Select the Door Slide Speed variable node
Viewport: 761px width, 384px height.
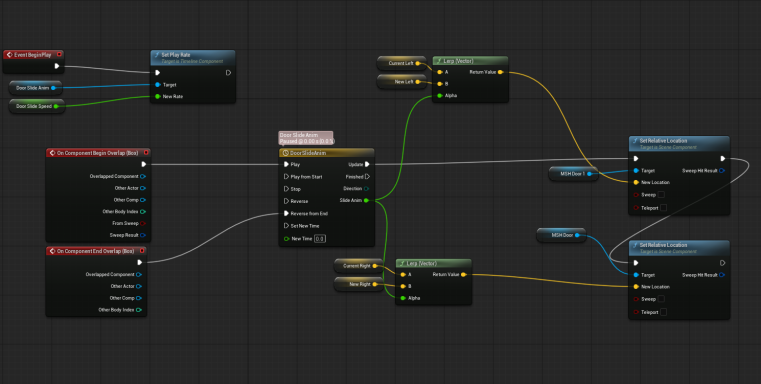pyautogui.click(x=36, y=106)
